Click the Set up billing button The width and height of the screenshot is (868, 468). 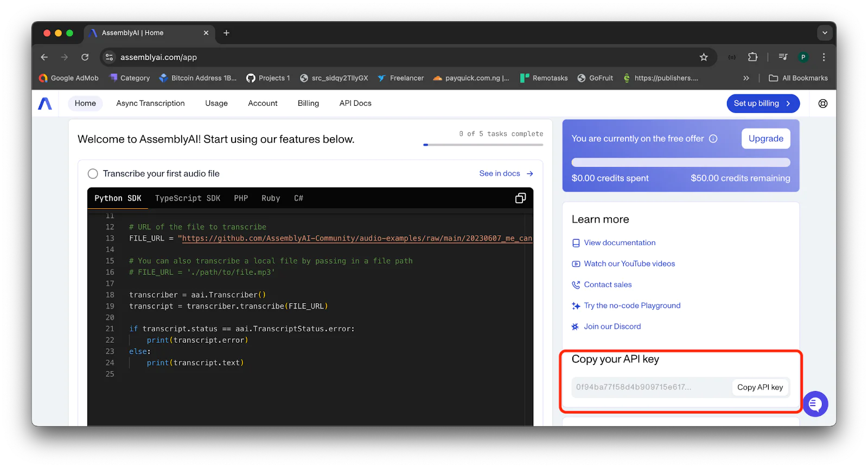[763, 103]
